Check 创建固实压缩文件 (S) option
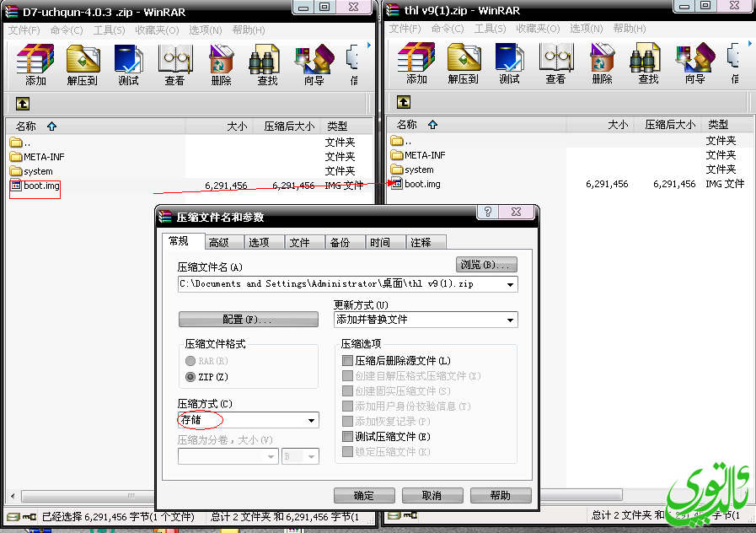This screenshot has height=533, width=756. pyautogui.click(x=347, y=390)
